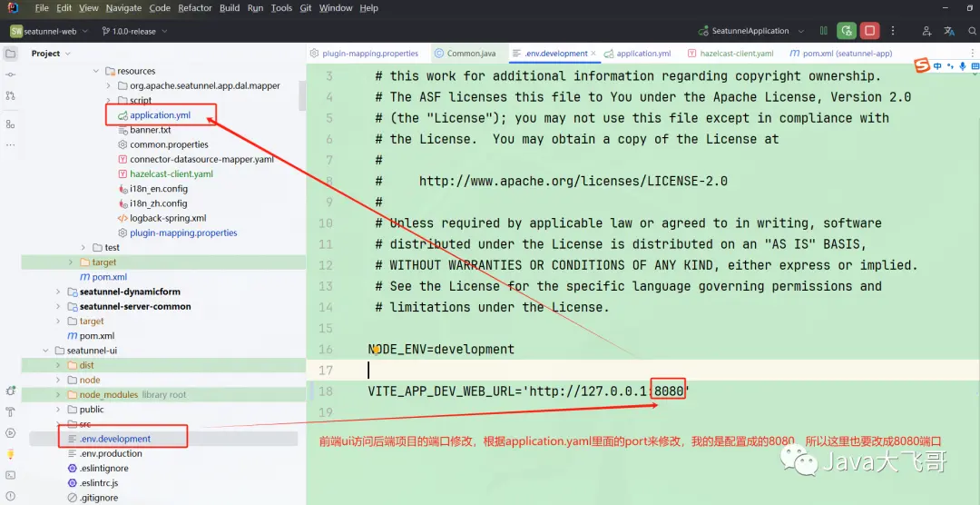Image resolution: width=980 pixels, height=505 pixels.
Task: Open the Git menu
Action: pyautogui.click(x=306, y=8)
